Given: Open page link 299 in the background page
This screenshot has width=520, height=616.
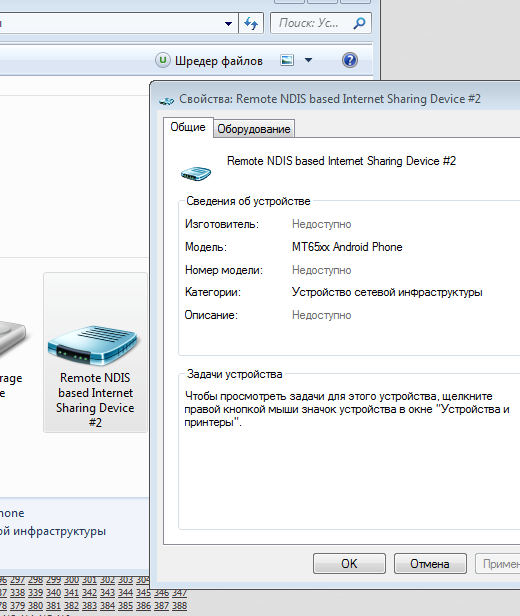Looking at the screenshot, I should [53, 580].
